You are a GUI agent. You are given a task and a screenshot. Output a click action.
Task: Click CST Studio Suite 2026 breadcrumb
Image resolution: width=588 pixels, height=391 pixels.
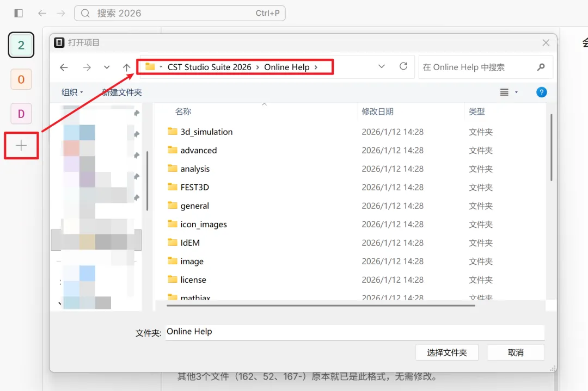[209, 67]
